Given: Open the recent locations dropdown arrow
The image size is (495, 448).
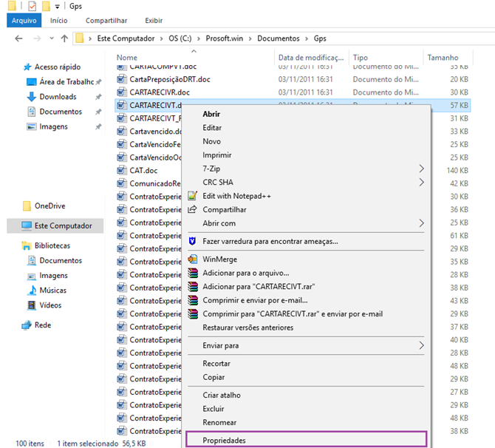Looking at the screenshot, I should coord(52,38).
